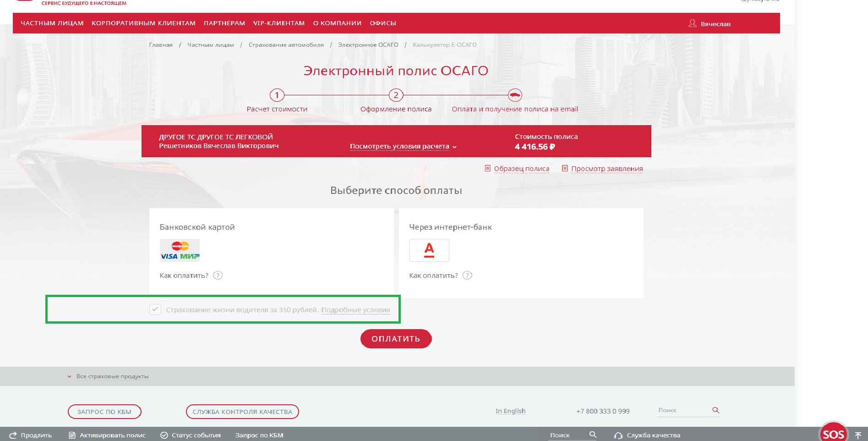Open the ОФИСЫ menu item

382,23
